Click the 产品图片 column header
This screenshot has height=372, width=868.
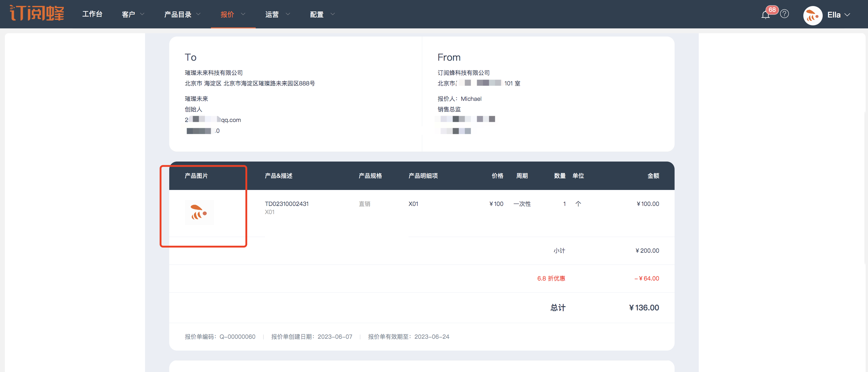click(196, 176)
